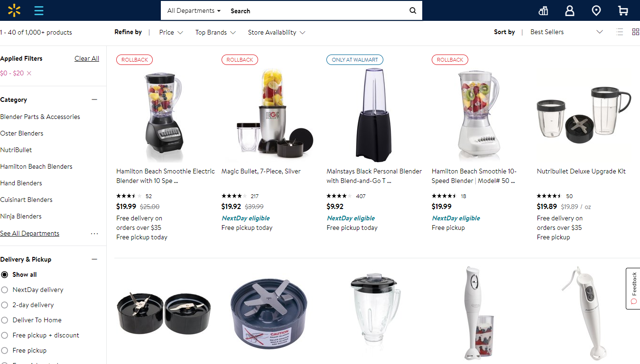Switch to grid view icon

point(636,32)
